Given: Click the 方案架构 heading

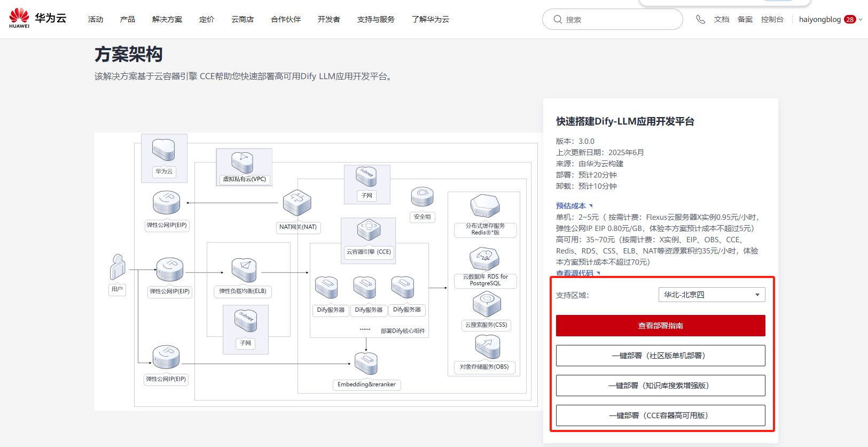Looking at the screenshot, I should click(129, 54).
